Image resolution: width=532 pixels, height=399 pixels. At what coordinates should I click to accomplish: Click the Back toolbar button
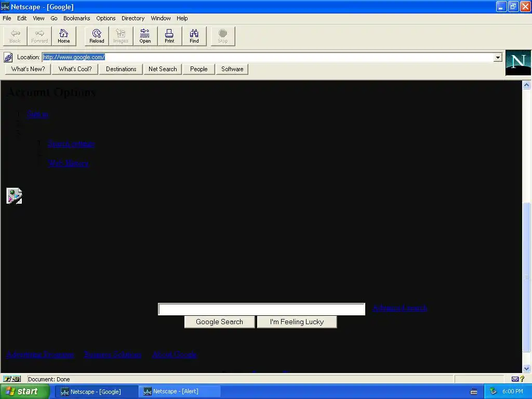[x=15, y=36]
